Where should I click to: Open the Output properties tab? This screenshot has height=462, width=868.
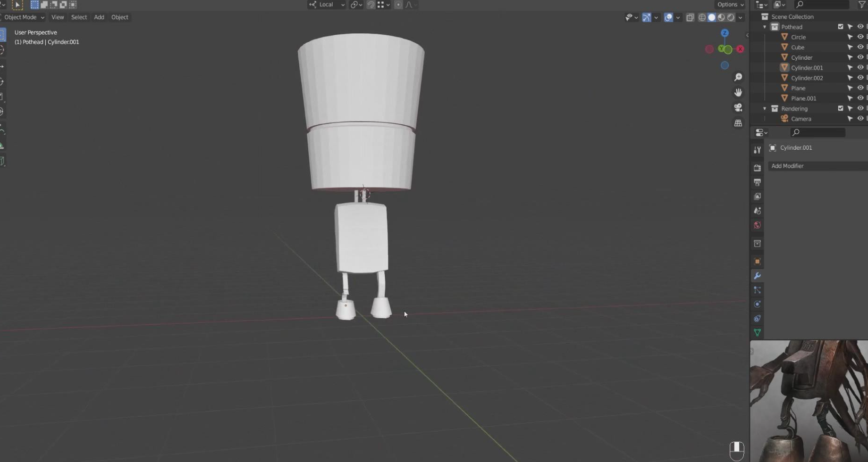coord(757,183)
